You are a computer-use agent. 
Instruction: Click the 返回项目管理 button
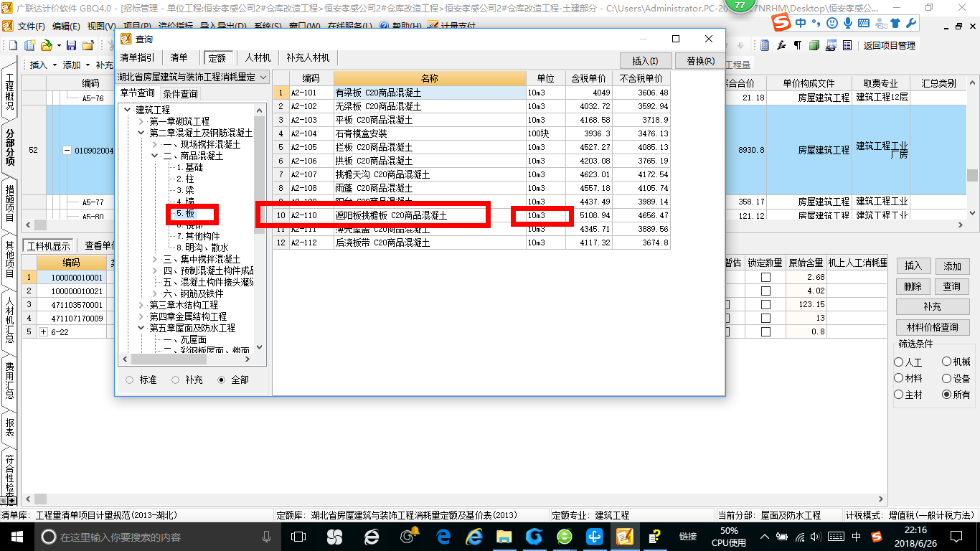point(890,45)
